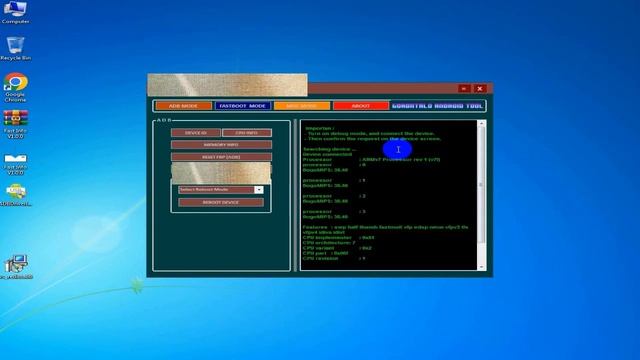Expand reboot mode list via dropdown arrow
The image size is (640, 360).
[x=259, y=189]
